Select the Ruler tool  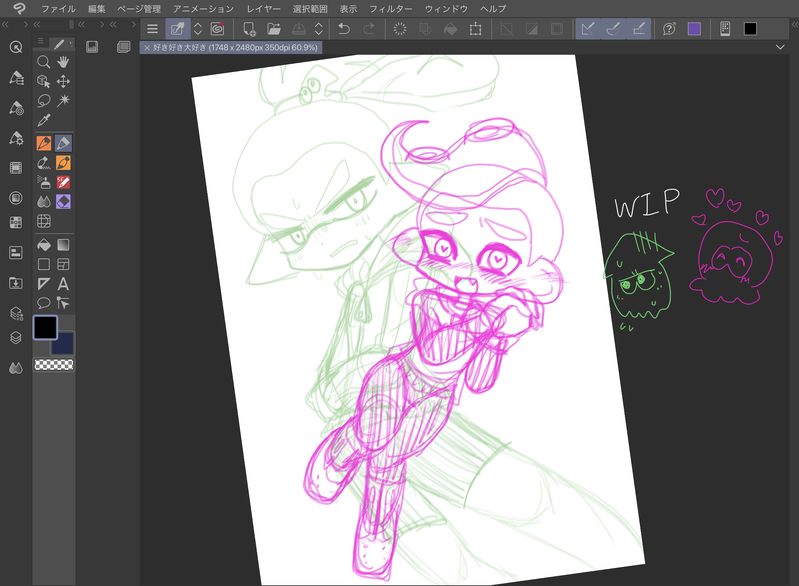(44, 284)
